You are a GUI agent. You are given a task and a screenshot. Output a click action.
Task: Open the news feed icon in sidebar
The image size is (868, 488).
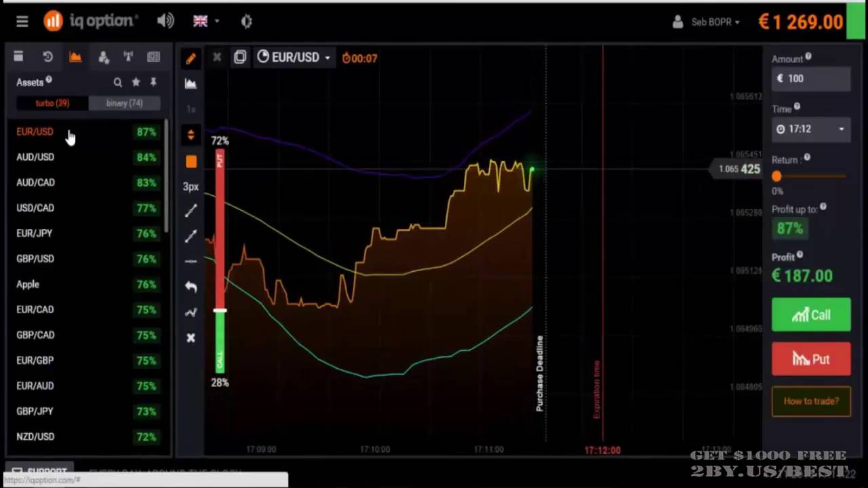click(x=154, y=57)
